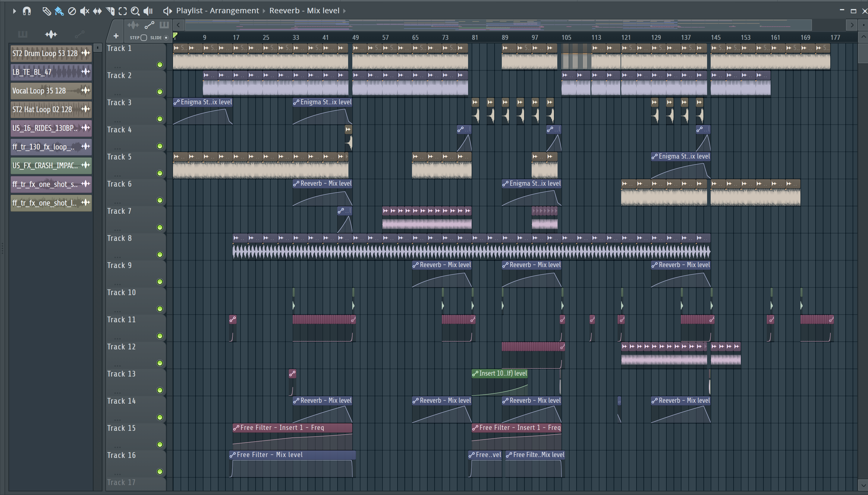Screen dimensions: 868x495
Task: Select Vocal Loop 35 128 in the picker
Action: [x=51, y=90]
